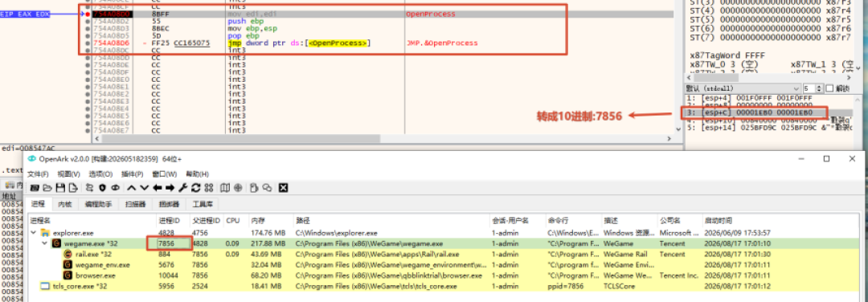Open the 插件(P) menu in OpenArk
The image size is (868, 302).
point(132,174)
